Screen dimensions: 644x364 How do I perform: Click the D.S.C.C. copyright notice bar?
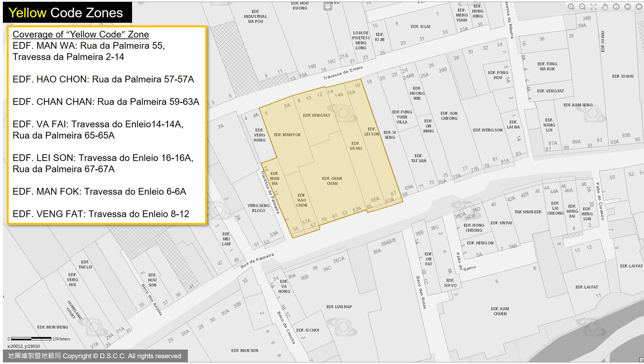pos(95,356)
